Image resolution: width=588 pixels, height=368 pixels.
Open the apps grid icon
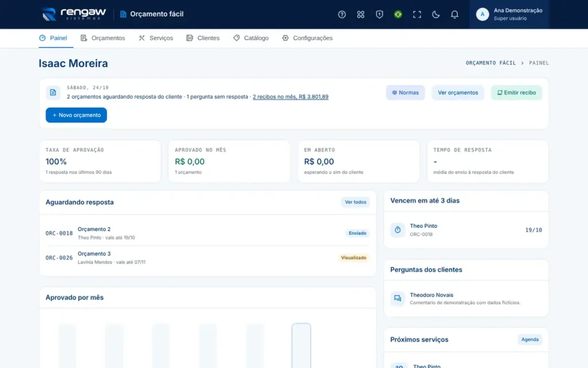click(361, 14)
